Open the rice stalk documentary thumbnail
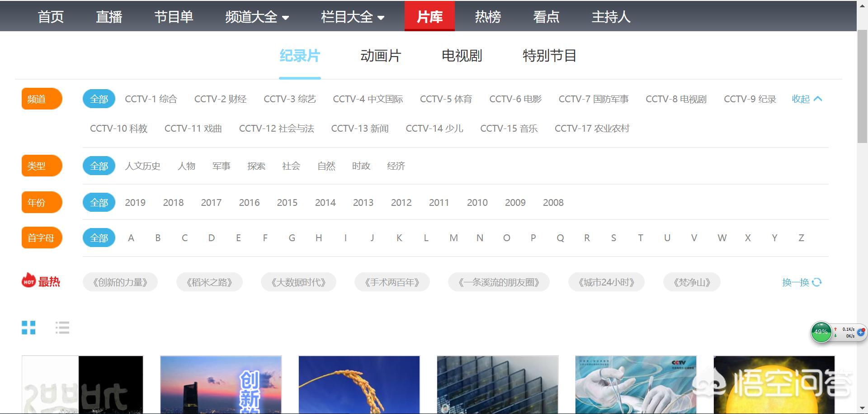The height and width of the screenshot is (414, 868). pyautogui.click(x=359, y=385)
